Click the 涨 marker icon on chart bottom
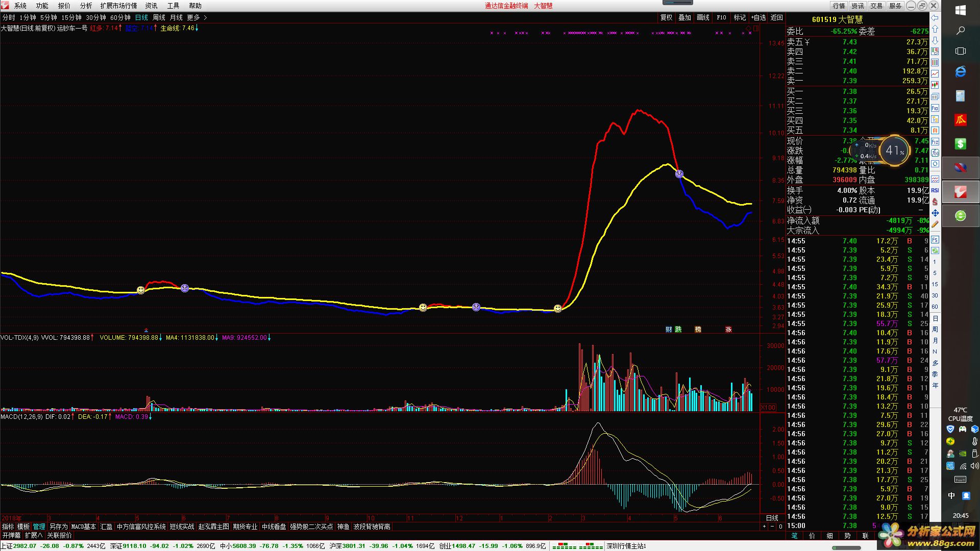Image resolution: width=980 pixels, height=551 pixels. point(728,330)
